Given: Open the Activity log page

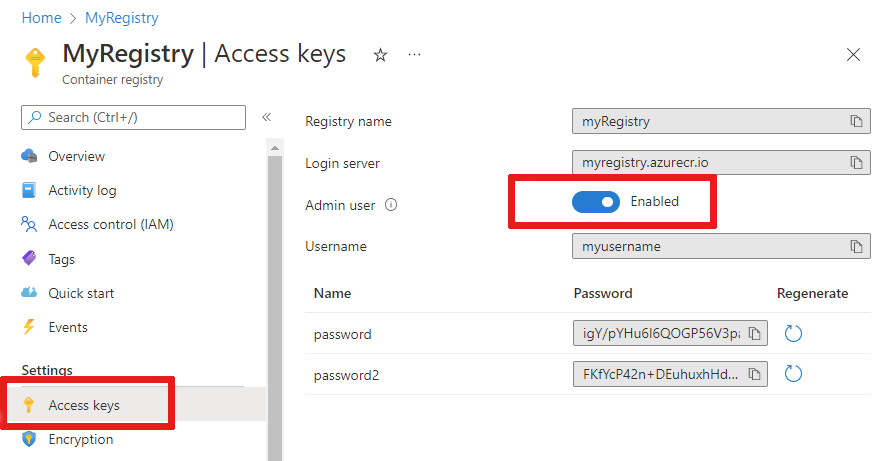Looking at the screenshot, I should tap(82, 190).
